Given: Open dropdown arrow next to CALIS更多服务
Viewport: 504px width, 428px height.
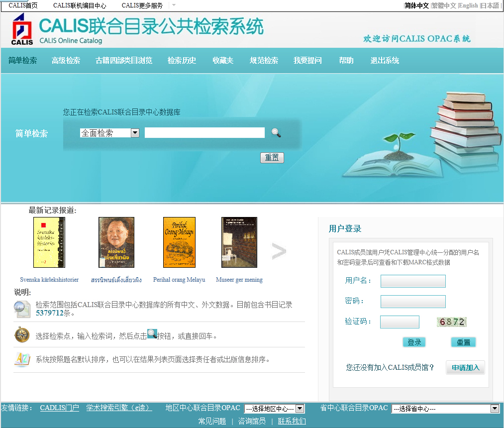Looking at the screenshot, I should pos(174,5).
